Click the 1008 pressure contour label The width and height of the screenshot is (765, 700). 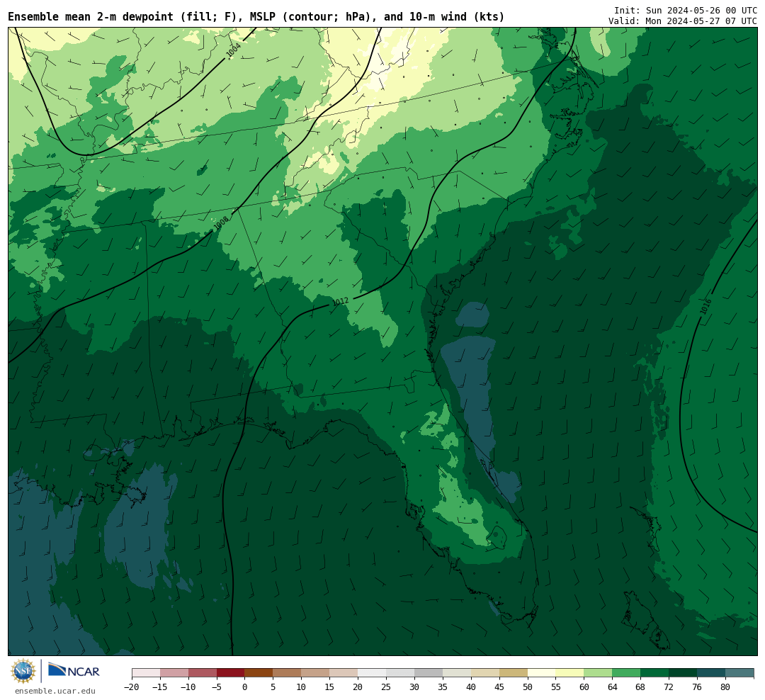221,224
